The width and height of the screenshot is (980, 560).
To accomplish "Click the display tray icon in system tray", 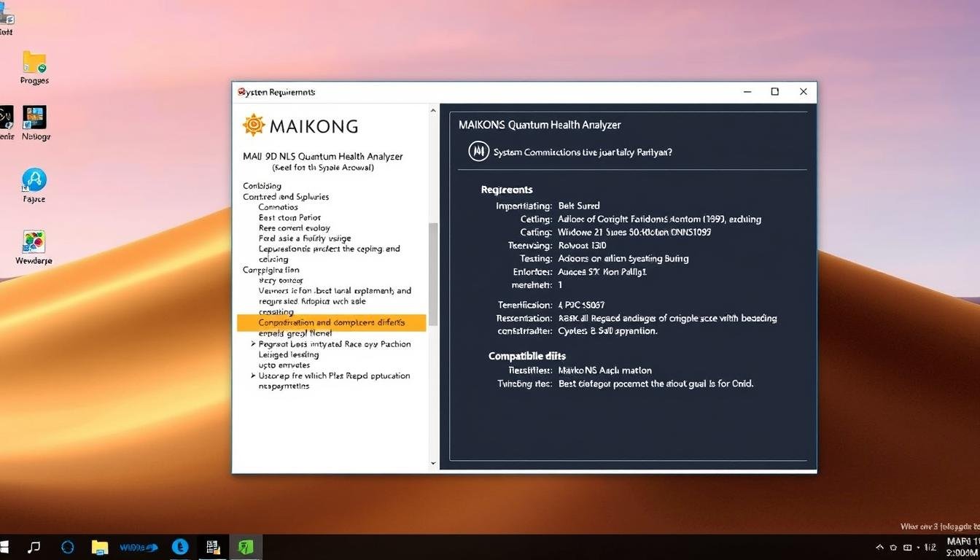I will point(908,547).
